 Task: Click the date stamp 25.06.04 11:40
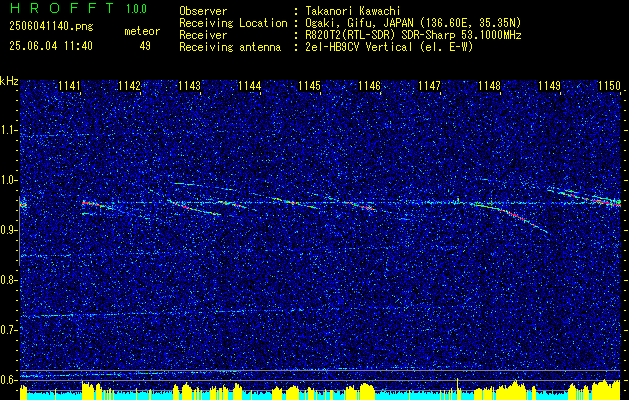51,46
